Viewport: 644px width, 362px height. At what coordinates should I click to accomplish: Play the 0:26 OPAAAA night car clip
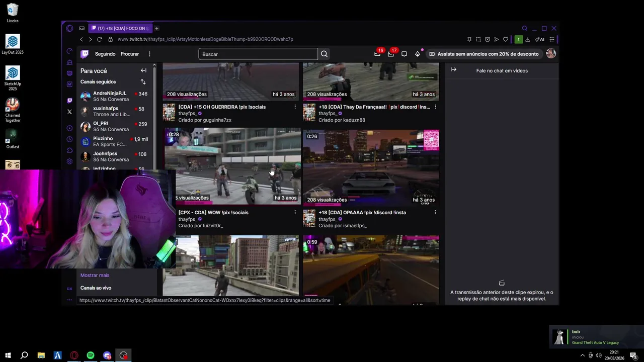coord(371,167)
